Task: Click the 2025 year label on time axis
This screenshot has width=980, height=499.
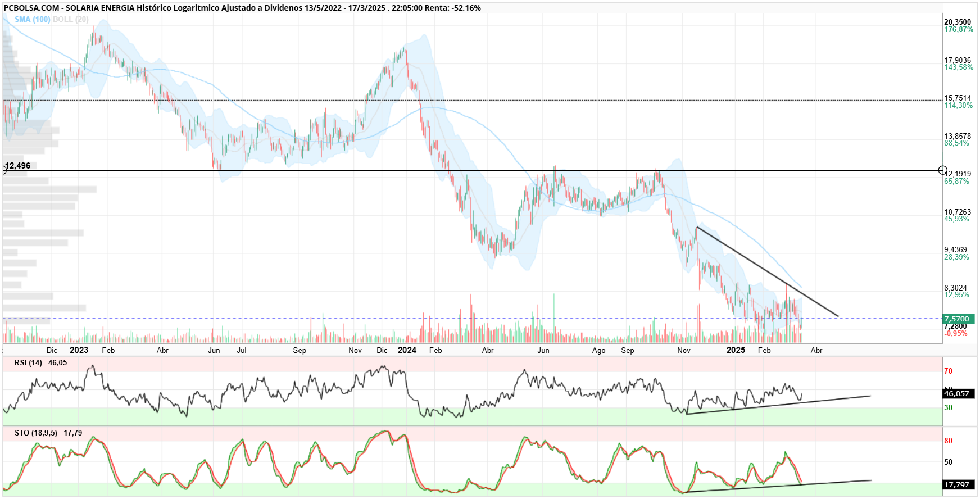Action: [736, 350]
